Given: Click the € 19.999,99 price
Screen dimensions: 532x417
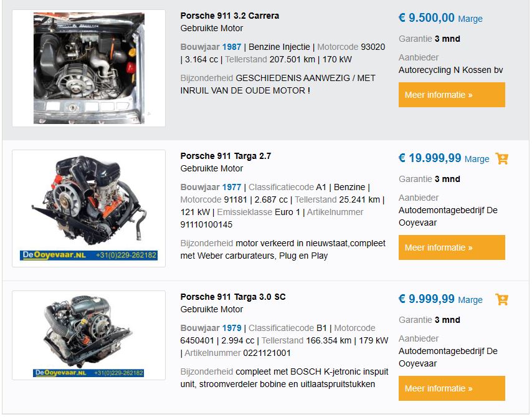Looking at the screenshot, I should (430, 158).
